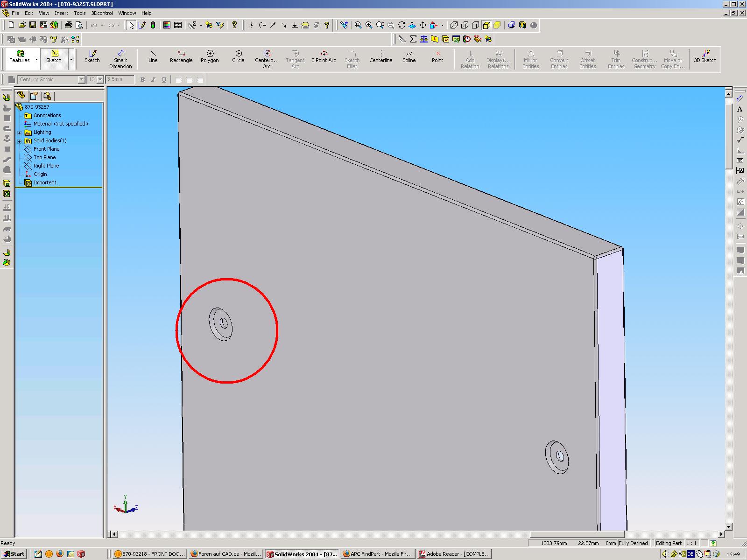Viewport: 747px width, 560px height.
Task: Click Zoom to Fit magnifier icon
Action: (x=358, y=25)
